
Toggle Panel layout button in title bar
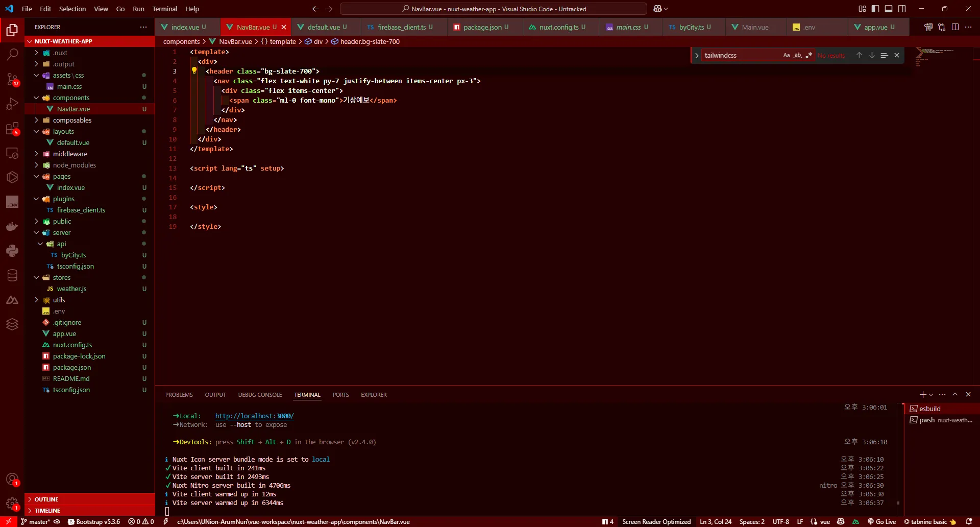tap(889, 9)
